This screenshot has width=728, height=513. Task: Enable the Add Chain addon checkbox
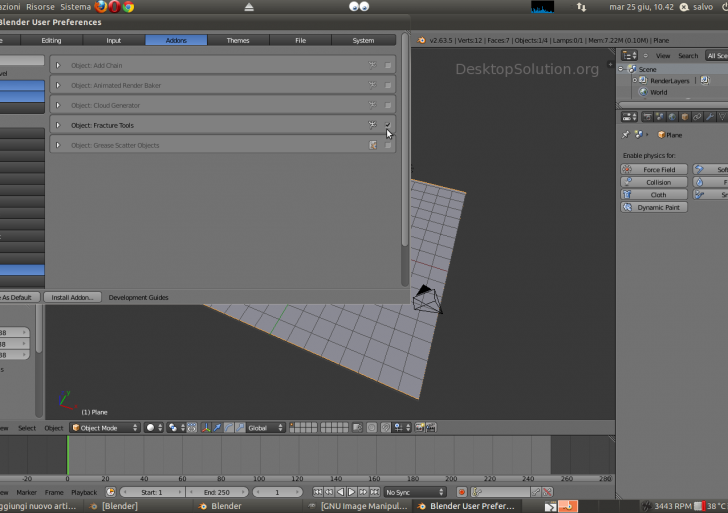click(x=388, y=65)
